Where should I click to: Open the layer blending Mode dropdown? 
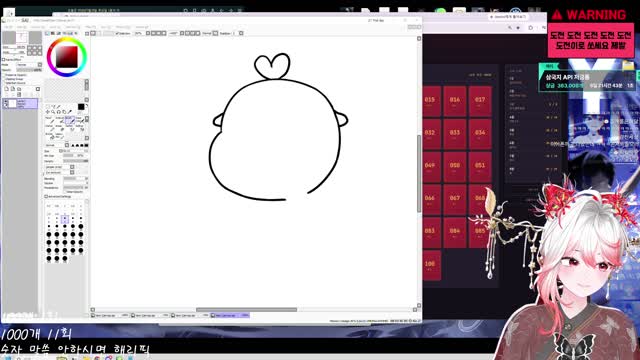point(29,65)
